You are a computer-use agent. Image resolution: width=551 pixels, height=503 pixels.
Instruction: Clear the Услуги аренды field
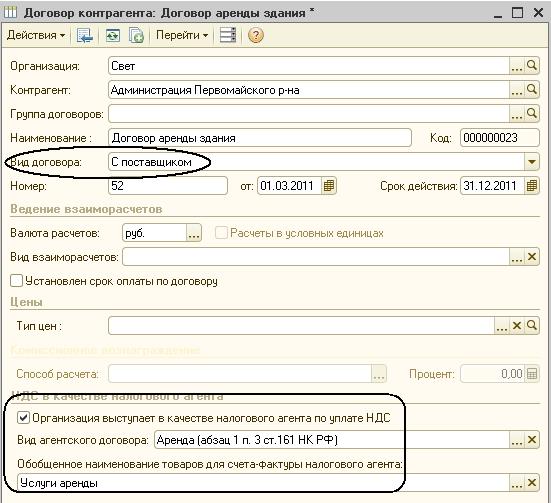(532, 483)
